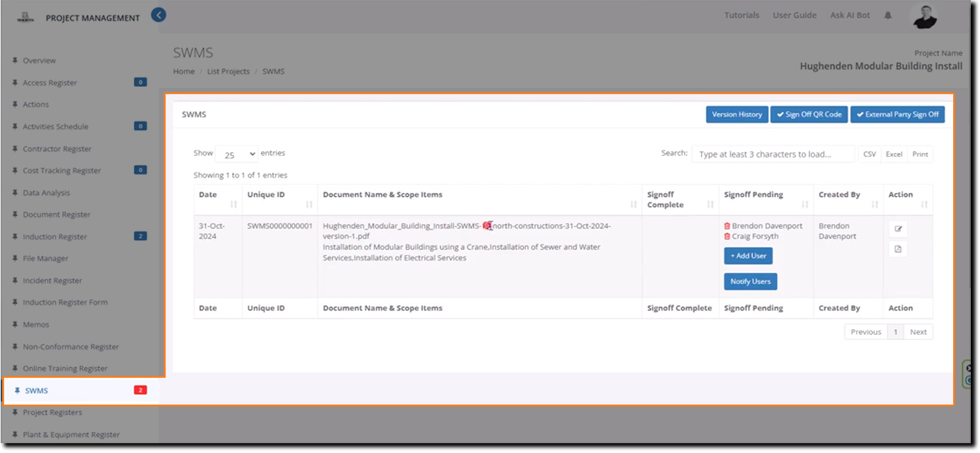Open the Show entries dropdown
This screenshot has width=980, height=453.
coord(237,155)
